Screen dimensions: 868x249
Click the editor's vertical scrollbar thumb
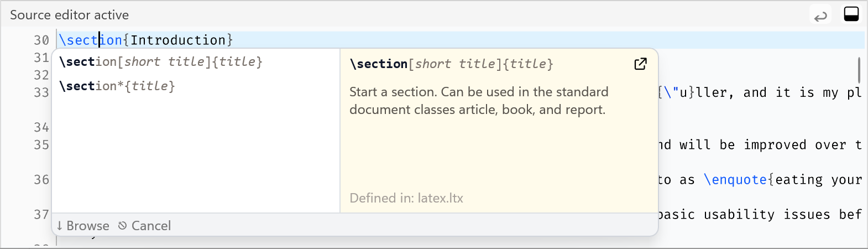click(x=859, y=70)
